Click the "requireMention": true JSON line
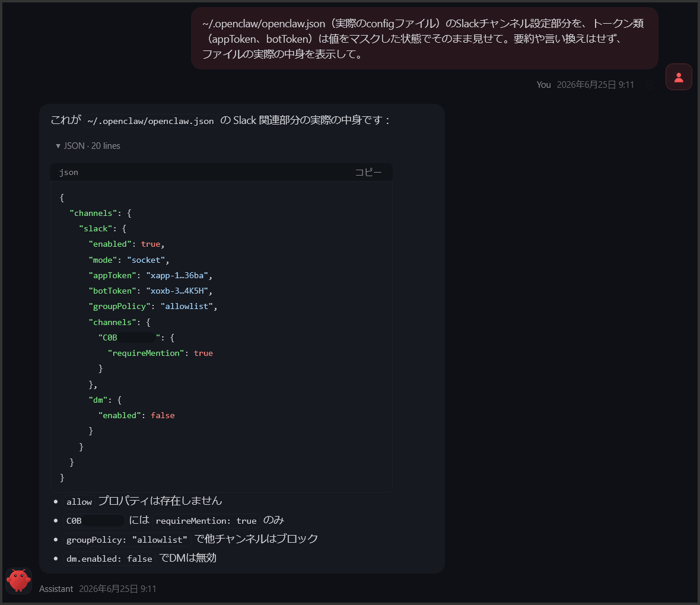The height and width of the screenshot is (605, 700). click(x=160, y=353)
